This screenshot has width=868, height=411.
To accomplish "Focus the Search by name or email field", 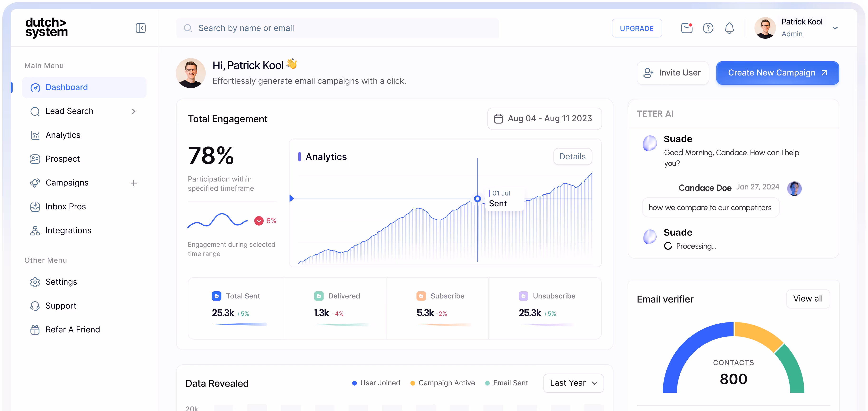I will click(x=337, y=28).
